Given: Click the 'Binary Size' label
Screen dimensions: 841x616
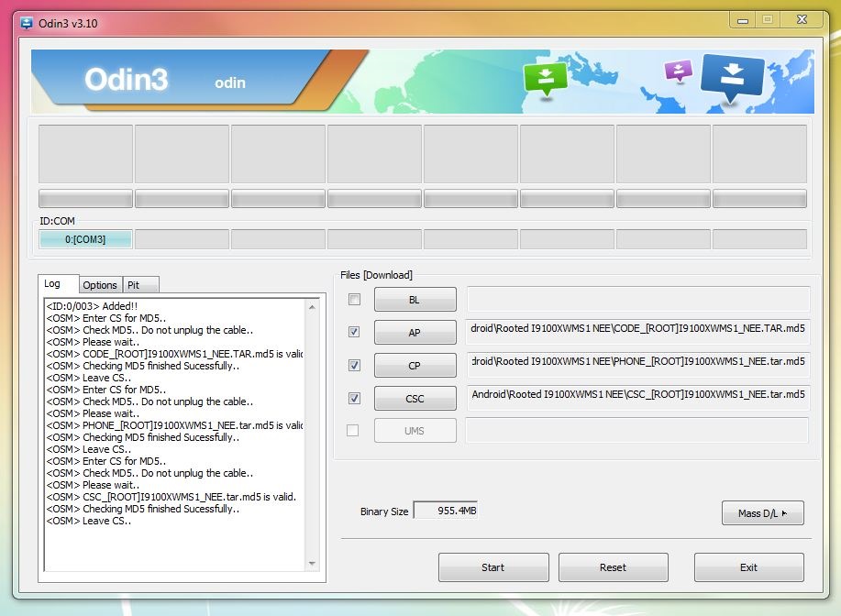Looking at the screenshot, I should click(x=384, y=511).
